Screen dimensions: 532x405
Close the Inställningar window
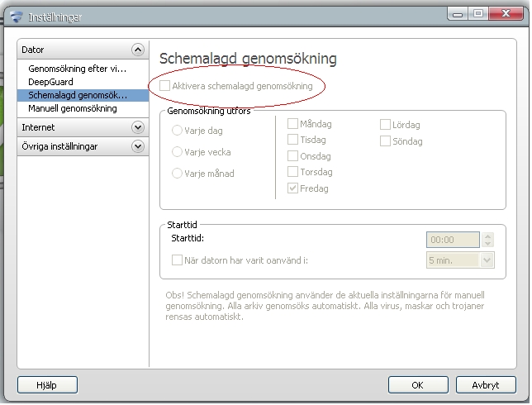506,13
